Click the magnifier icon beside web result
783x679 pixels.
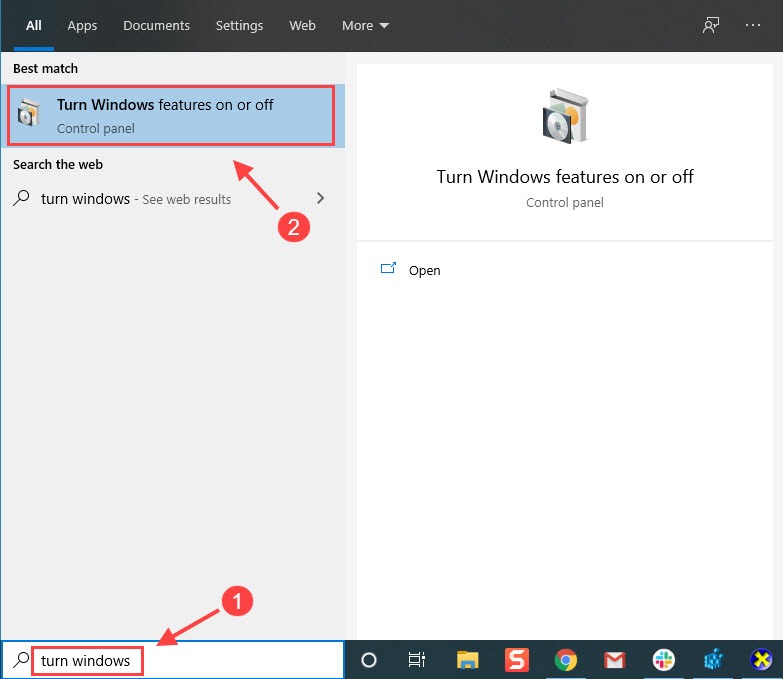point(21,198)
